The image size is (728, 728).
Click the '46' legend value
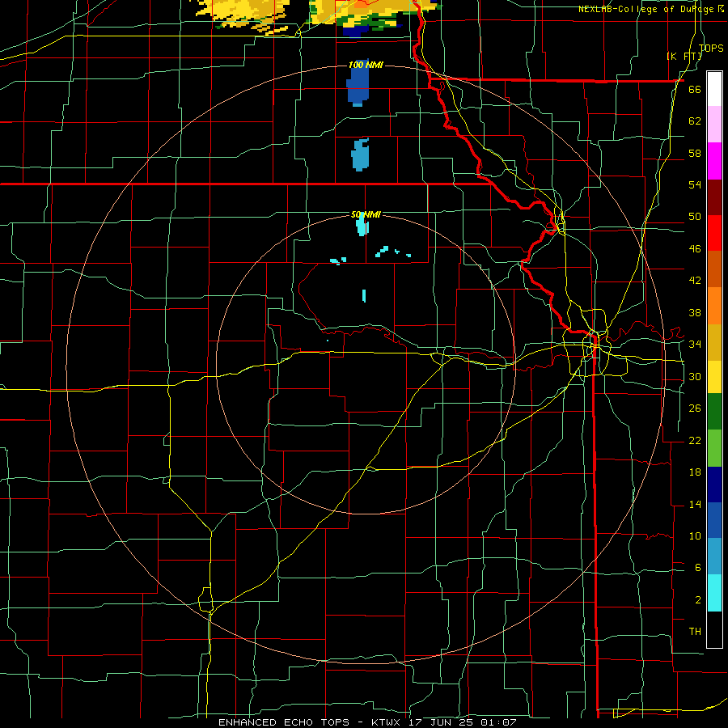[x=695, y=248]
